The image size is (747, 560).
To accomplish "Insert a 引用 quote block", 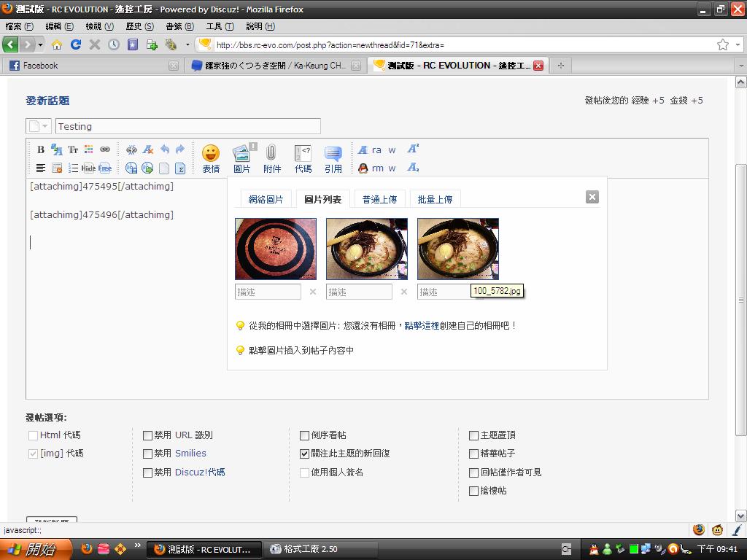I will pyautogui.click(x=333, y=158).
